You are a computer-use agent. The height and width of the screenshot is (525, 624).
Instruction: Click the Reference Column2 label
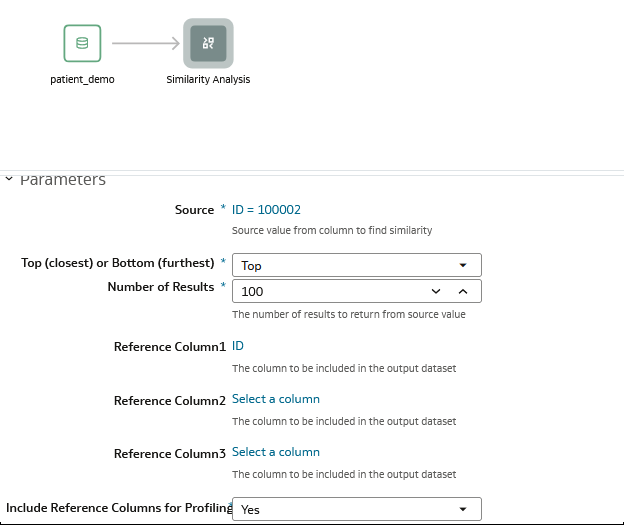tap(170, 400)
